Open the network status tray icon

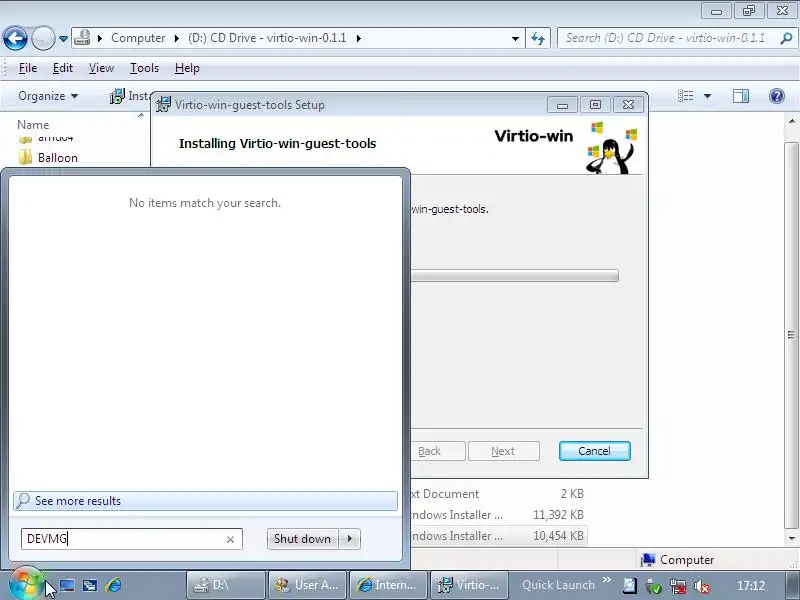(678, 586)
